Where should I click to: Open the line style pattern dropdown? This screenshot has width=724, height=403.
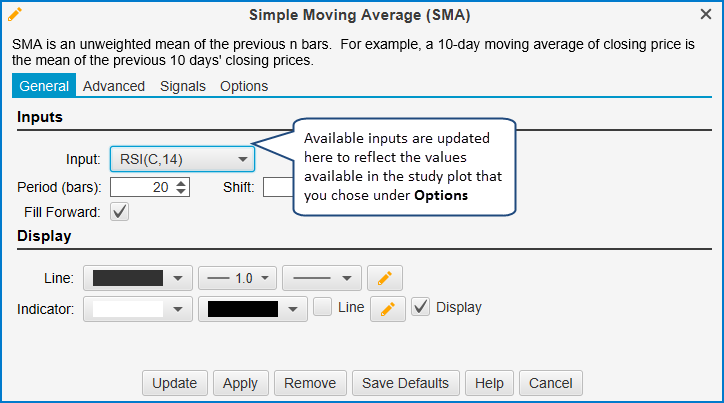(x=321, y=278)
